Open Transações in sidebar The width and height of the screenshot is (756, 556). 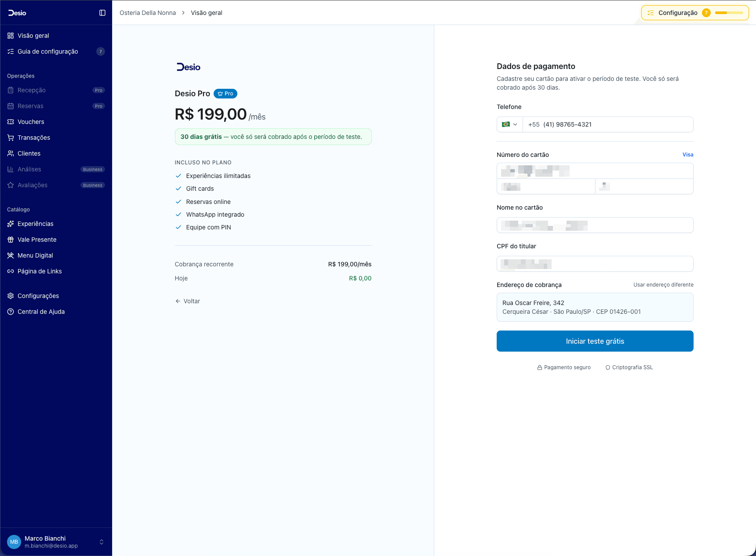[x=56, y=138]
